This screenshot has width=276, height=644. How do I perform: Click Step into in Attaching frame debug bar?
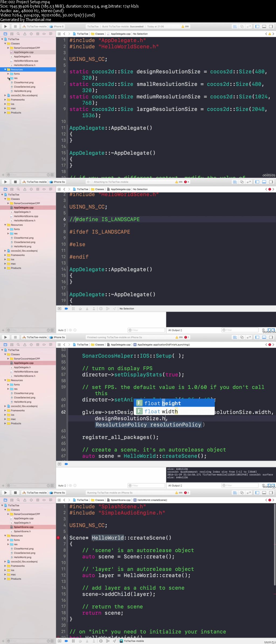coord(87,308)
